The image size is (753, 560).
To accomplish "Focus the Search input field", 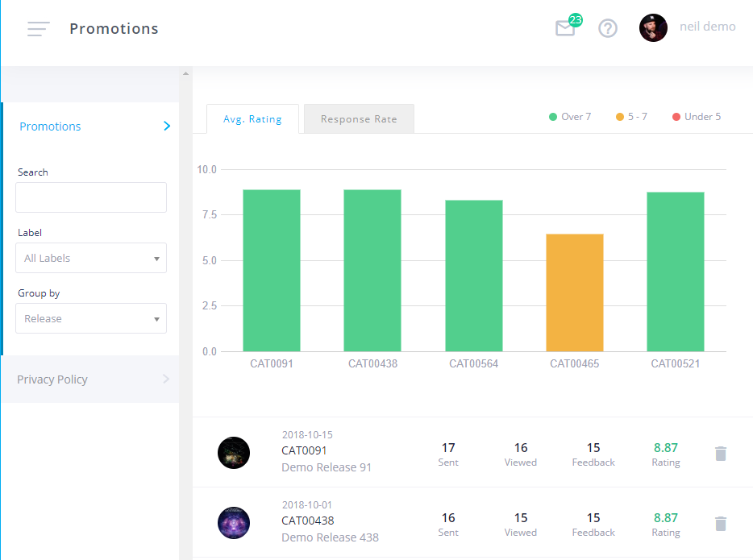I will click(x=91, y=197).
